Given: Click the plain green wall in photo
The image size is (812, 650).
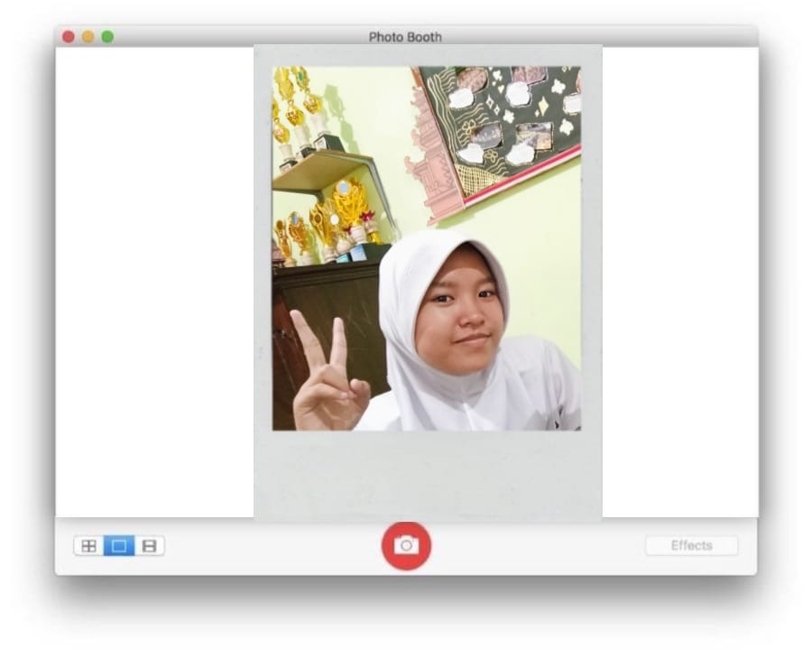Looking at the screenshot, I should coord(541,235).
